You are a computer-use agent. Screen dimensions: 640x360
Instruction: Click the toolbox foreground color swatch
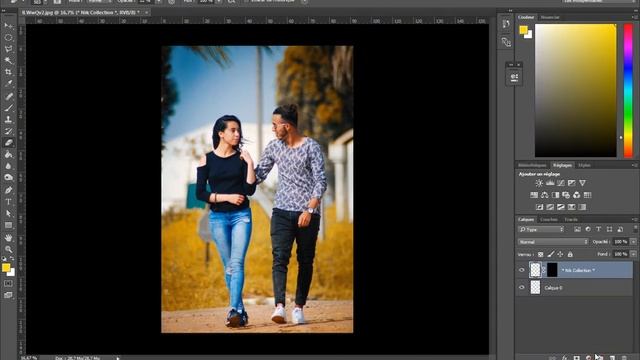pos(6,268)
